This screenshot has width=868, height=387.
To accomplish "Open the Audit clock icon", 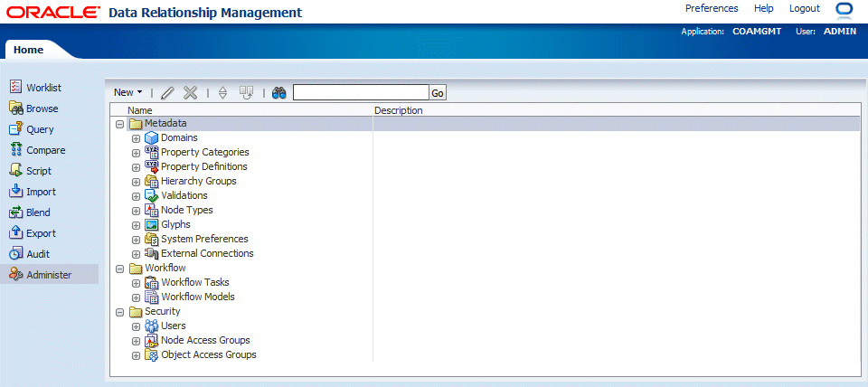I will click(x=16, y=253).
